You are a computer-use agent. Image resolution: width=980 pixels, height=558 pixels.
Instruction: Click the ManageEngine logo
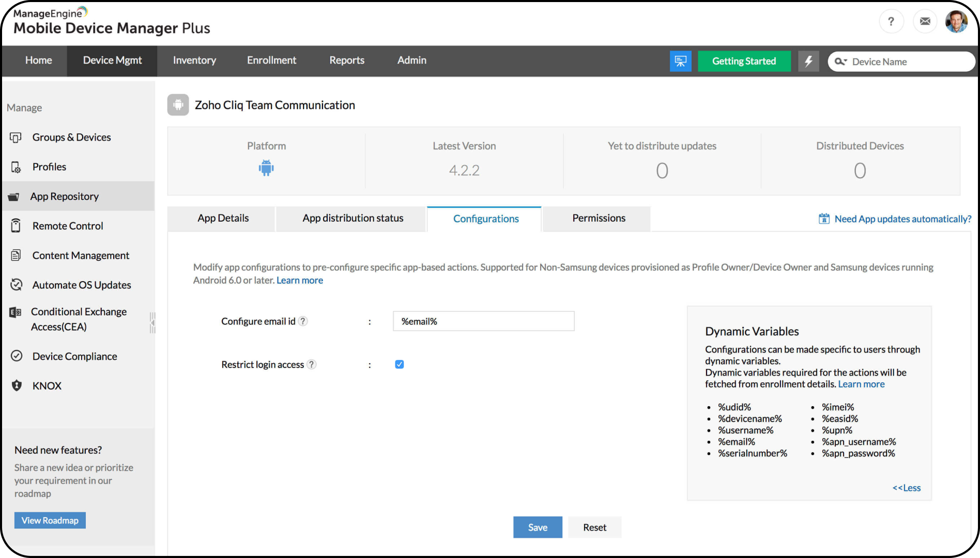[x=112, y=21]
